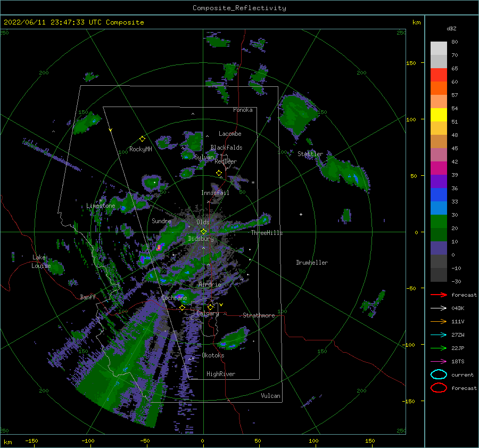479x448 pixels.
Task: Click the yellow diamond marker below Cochrane
Action: (x=182, y=308)
